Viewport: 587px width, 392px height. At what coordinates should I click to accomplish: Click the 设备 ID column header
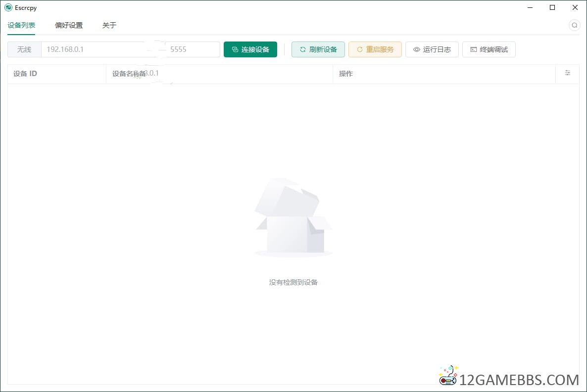click(x=25, y=74)
